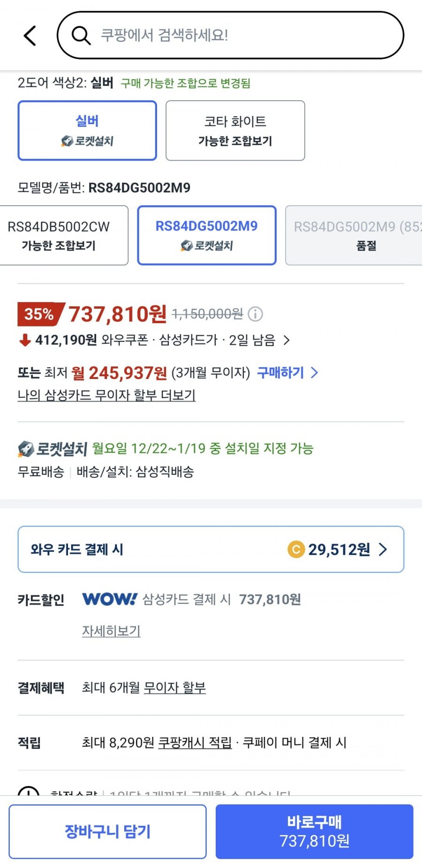Tap the red price-drop arrow icon
The image size is (422, 868).
[x=25, y=340]
